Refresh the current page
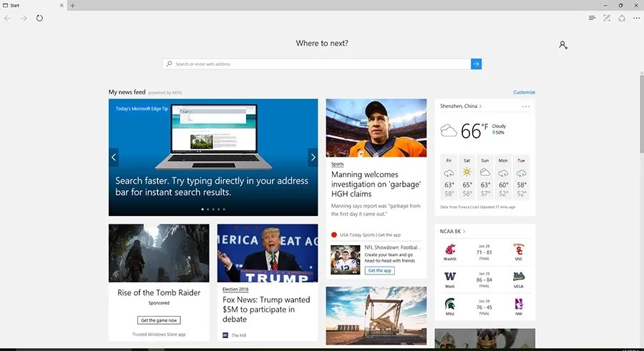The image size is (644, 351). coord(39,18)
